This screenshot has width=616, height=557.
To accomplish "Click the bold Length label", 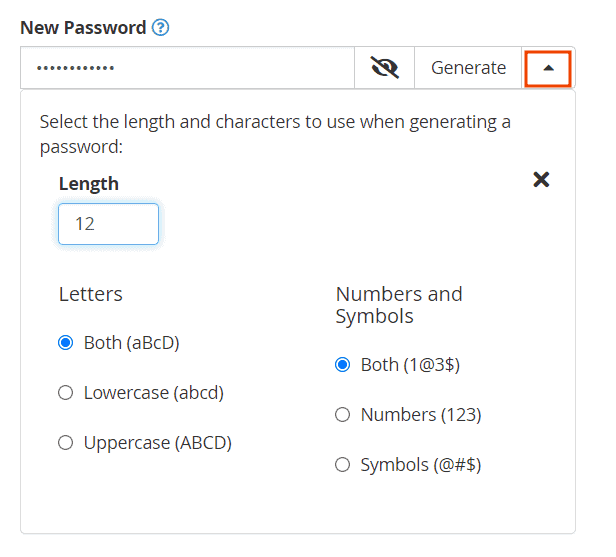I will tap(89, 184).
